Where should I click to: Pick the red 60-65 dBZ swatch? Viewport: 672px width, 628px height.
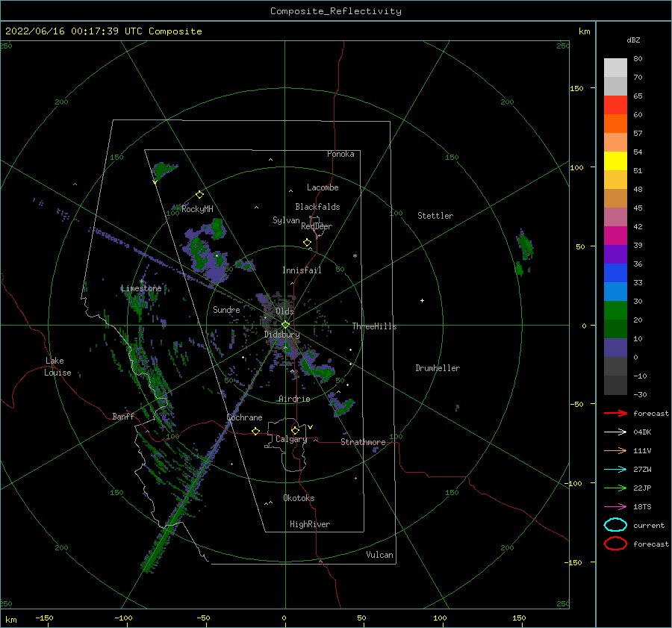[615, 105]
